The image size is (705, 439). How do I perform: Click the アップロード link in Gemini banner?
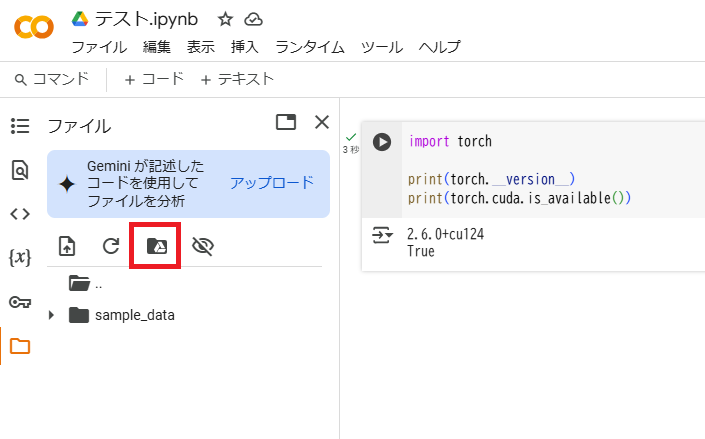pos(272,183)
